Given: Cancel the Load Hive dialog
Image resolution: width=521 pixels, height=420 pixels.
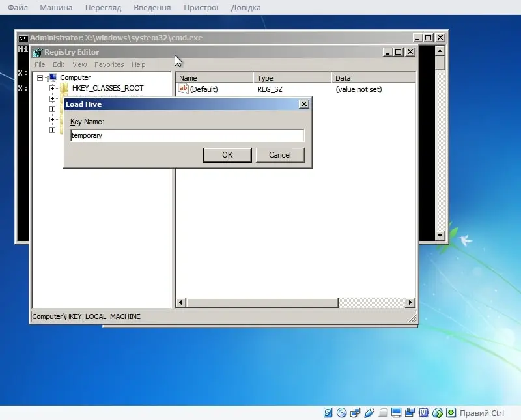Looking at the screenshot, I should (x=280, y=155).
